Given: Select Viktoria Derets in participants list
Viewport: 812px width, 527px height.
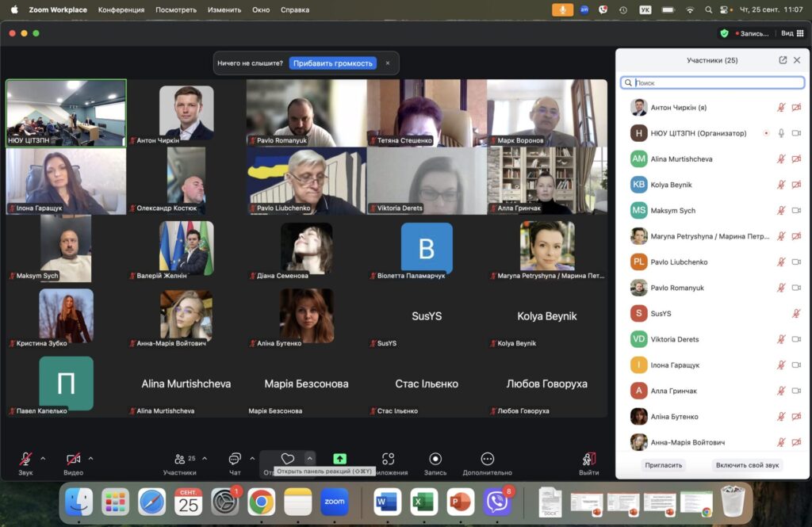Looking at the screenshot, I should [713, 339].
